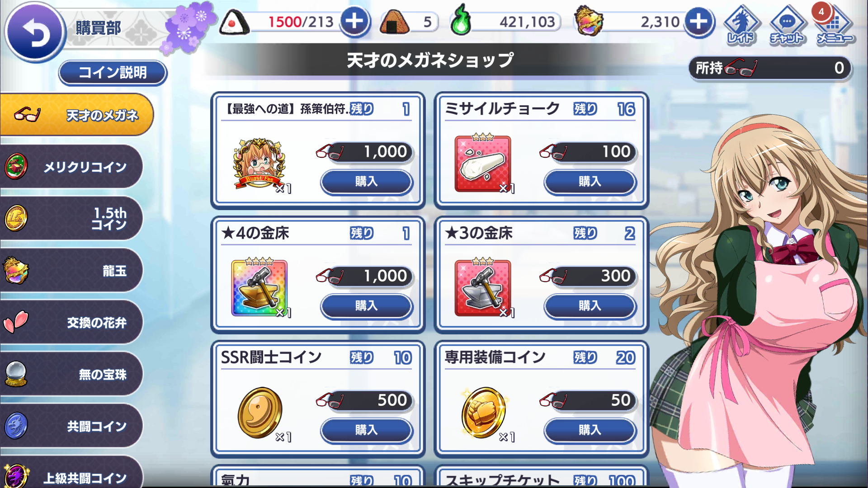Open the チャット chat icon
This screenshot has height=488, width=868.
tap(787, 25)
